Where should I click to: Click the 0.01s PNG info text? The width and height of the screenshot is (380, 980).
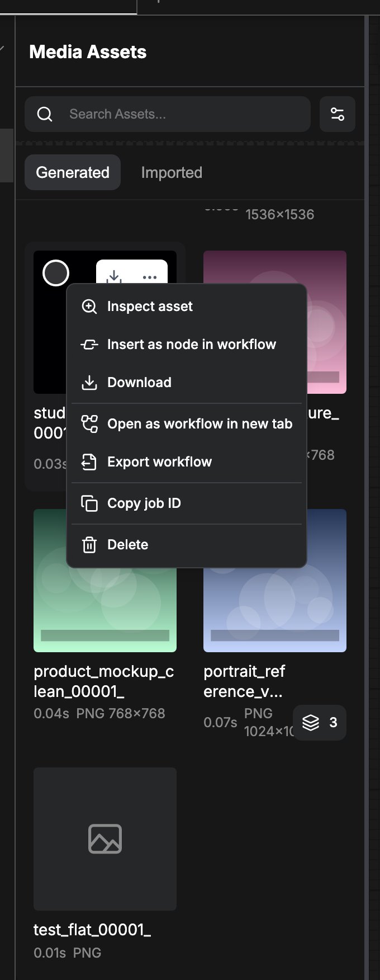pyautogui.click(x=68, y=953)
